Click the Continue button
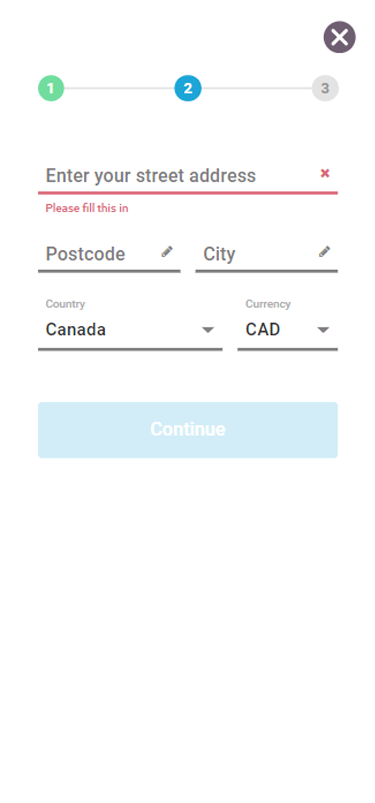Screen dimensions: 375x803 (x=188, y=430)
